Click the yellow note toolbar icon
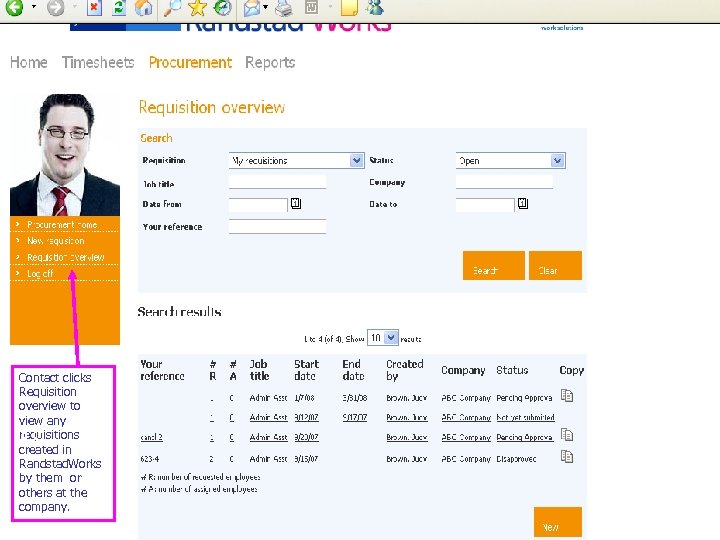 click(x=349, y=7)
